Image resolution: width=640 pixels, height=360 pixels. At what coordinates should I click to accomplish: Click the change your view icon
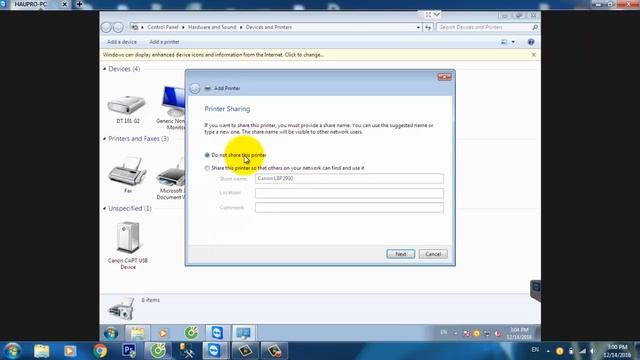click(x=504, y=42)
